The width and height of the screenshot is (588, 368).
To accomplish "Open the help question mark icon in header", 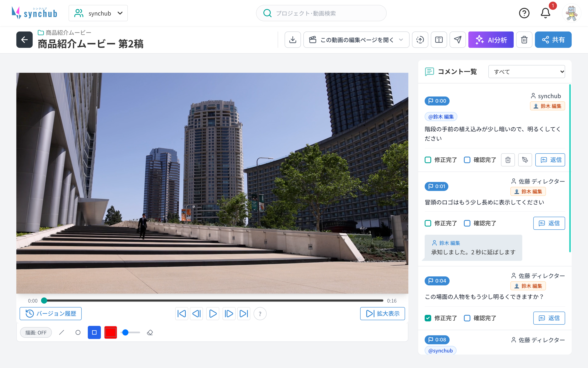I will click(524, 13).
